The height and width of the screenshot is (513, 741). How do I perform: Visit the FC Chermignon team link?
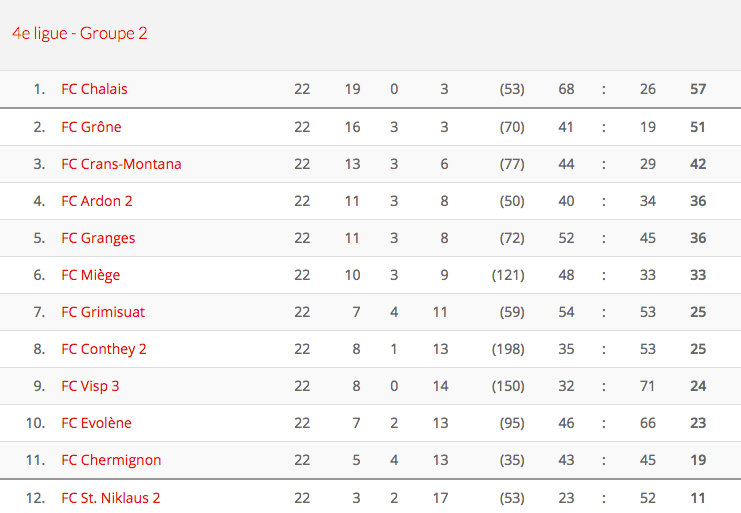[111, 460]
